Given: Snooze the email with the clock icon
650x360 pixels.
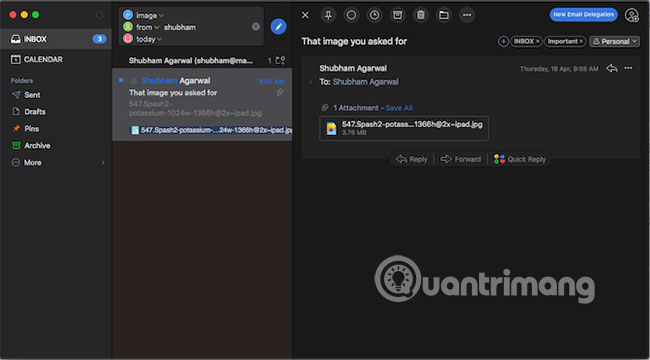Looking at the screenshot, I should 374,15.
